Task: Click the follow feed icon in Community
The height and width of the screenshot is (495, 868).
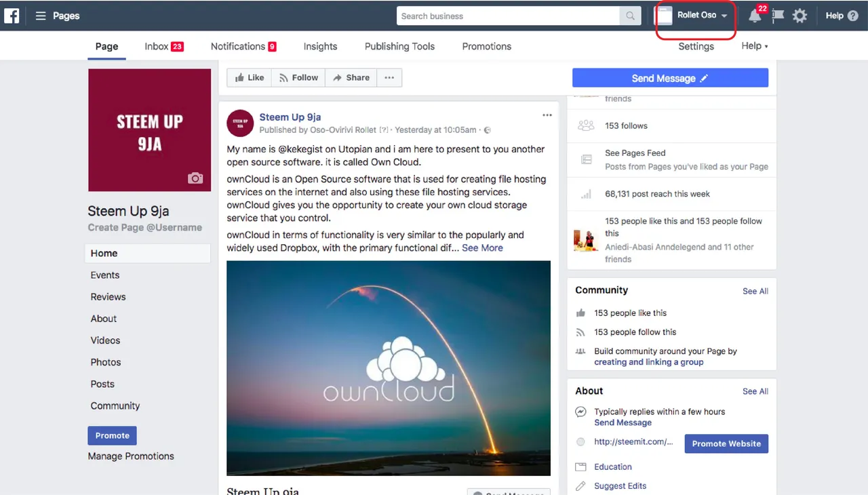Action: 580,332
